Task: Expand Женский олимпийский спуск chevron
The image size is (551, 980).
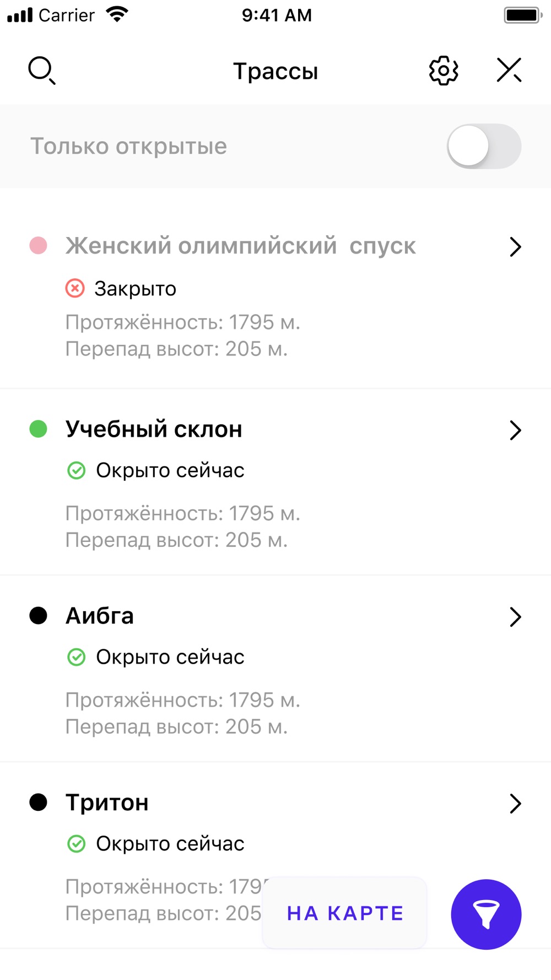Action: 515,247
